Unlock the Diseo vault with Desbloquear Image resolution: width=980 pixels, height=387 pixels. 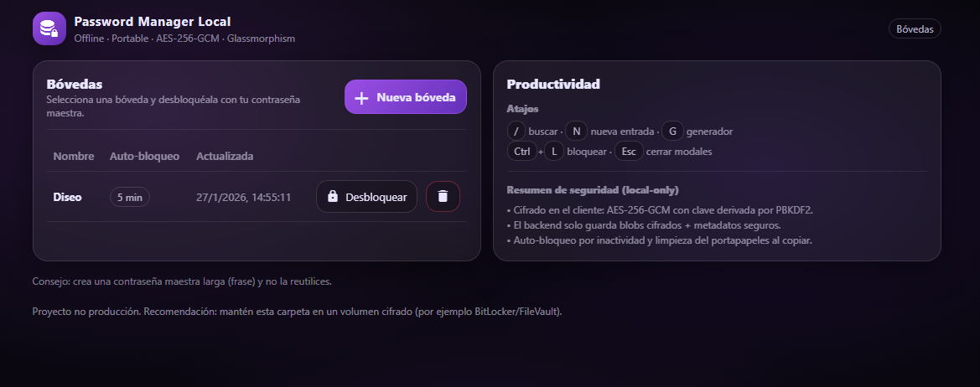coord(366,197)
